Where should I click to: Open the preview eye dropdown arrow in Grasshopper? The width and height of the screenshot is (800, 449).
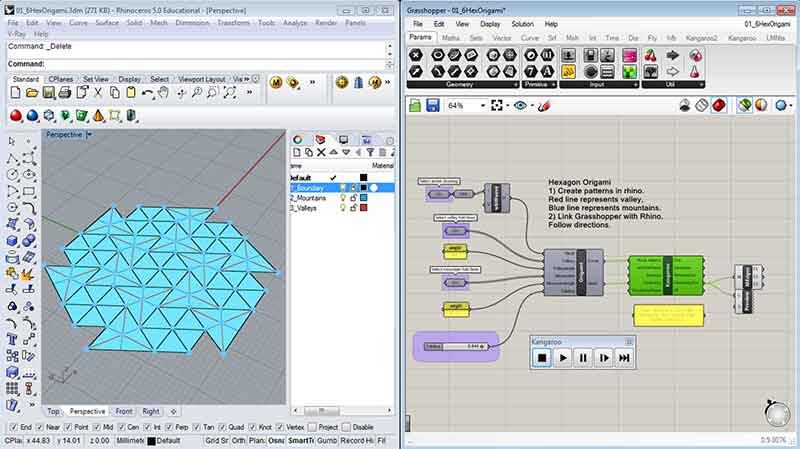point(532,106)
